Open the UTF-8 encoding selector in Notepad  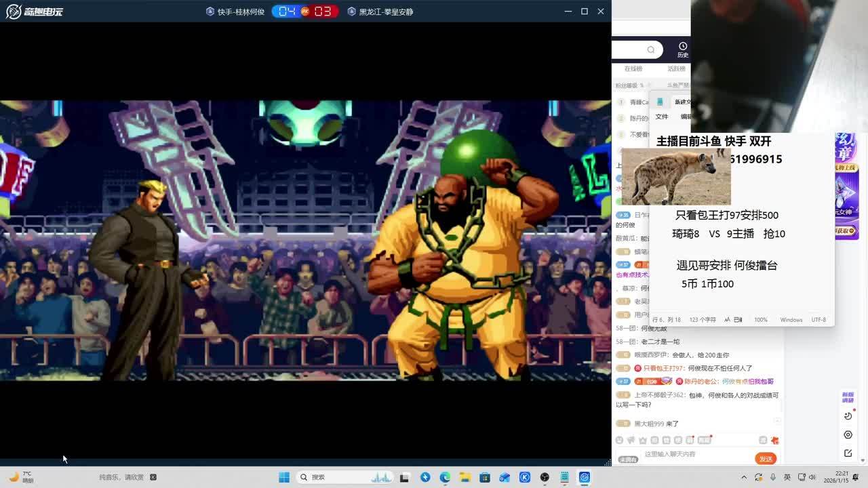818,320
